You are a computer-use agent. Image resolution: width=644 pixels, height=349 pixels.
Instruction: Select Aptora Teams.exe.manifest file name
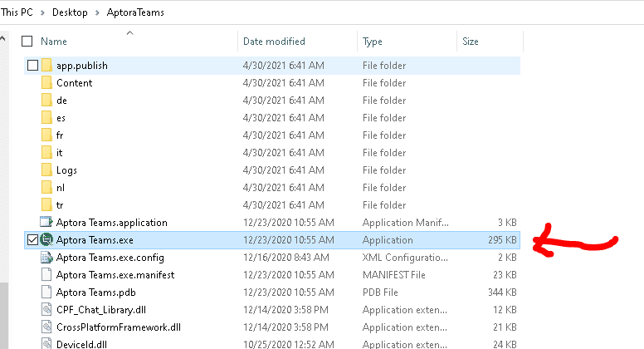point(115,274)
